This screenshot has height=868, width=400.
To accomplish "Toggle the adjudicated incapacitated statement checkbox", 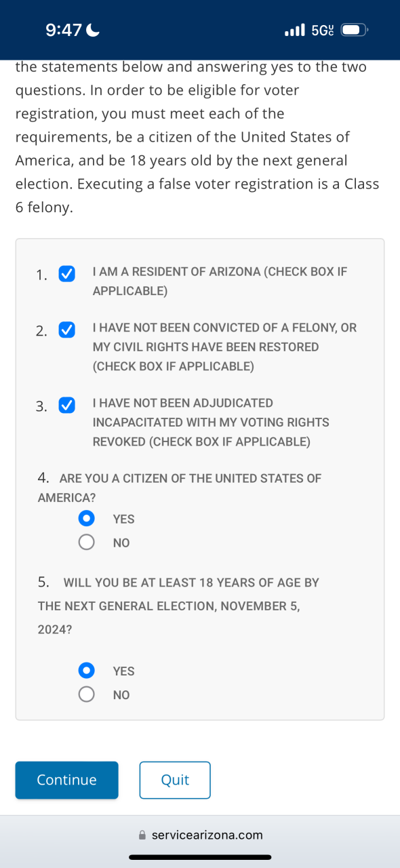I will (66, 405).
